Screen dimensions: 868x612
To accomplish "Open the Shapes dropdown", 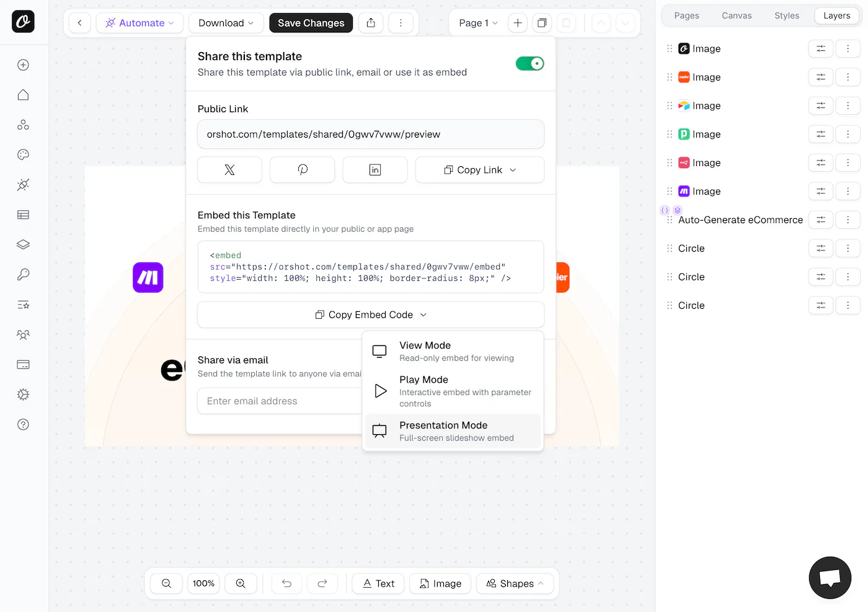I will click(515, 583).
